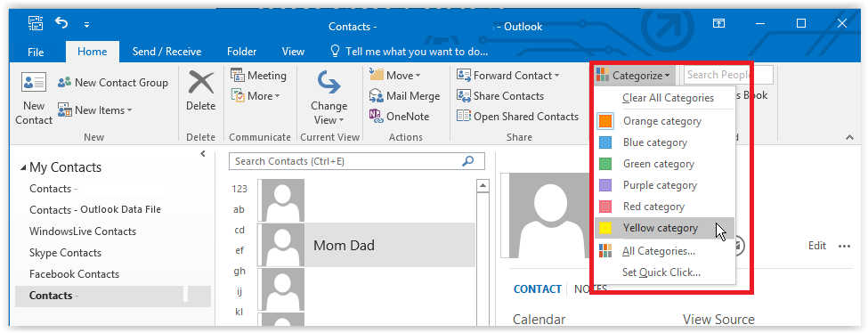This screenshot has width=868, height=333.
Task: Click New Contact Group button
Action: [x=113, y=83]
